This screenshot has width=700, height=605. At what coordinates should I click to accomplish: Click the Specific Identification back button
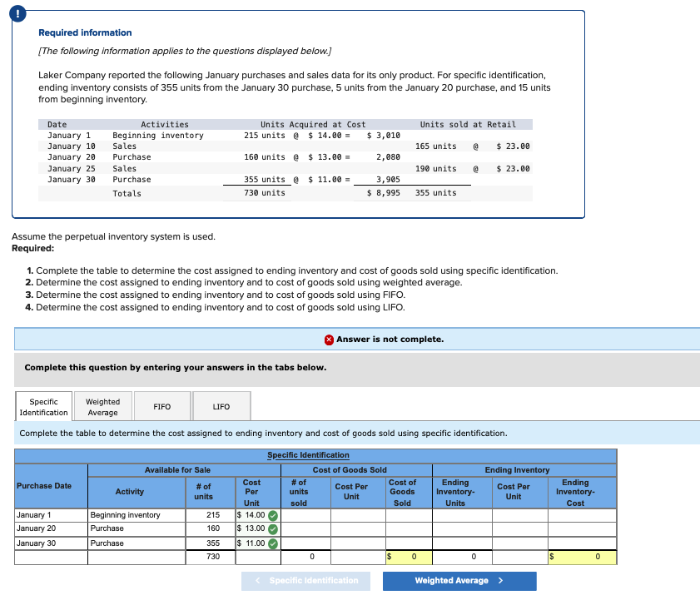tap(305, 580)
